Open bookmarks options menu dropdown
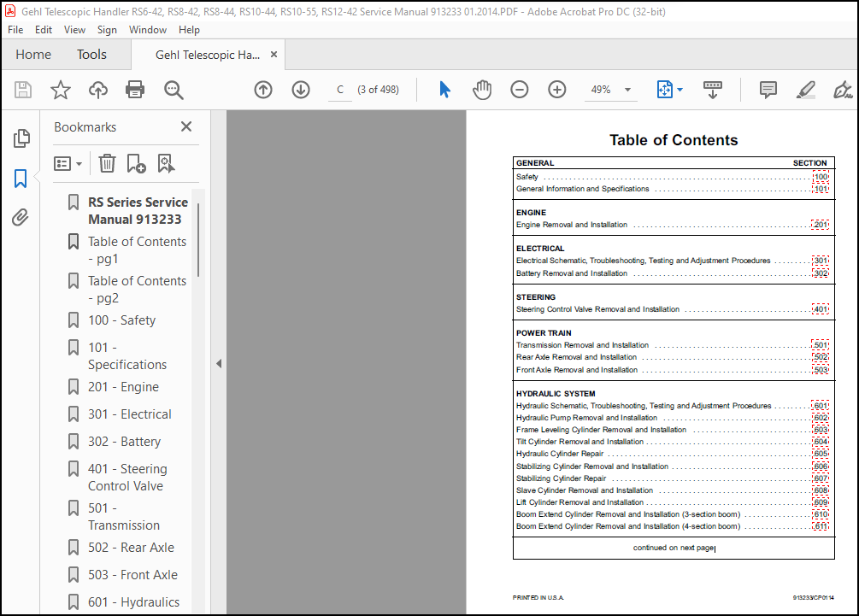859x616 pixels. [68, 164]
